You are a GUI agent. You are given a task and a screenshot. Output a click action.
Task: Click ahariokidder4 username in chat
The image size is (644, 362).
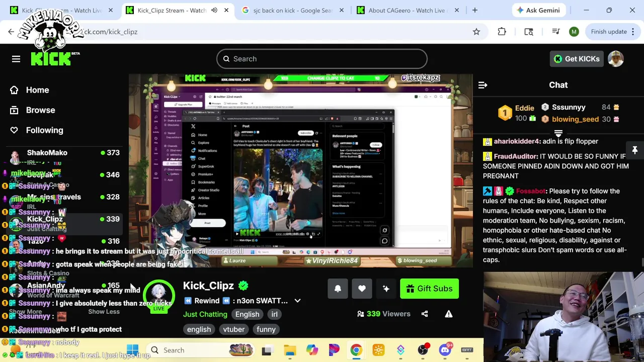pos(517,141)
